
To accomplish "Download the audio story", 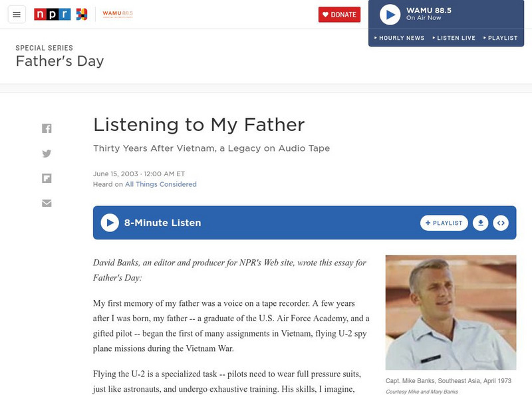I will tap(480, 223).
